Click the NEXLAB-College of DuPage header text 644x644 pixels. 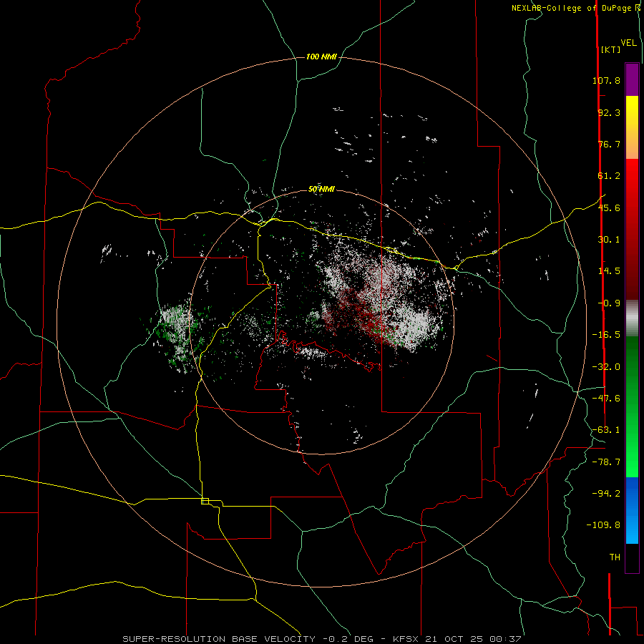click(572, 8)
